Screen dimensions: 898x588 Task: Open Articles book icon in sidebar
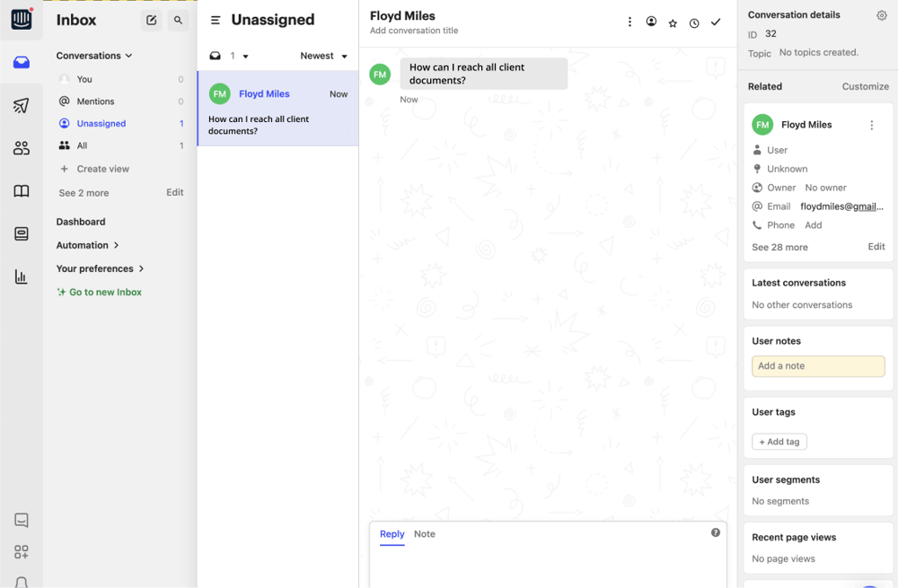[x=22, y=191]
